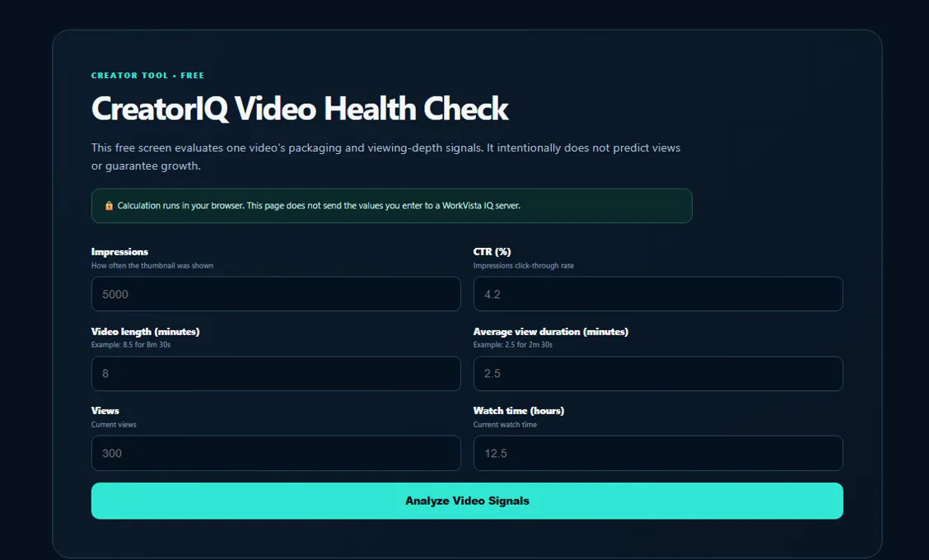
Task: Focus the CTR (%) input field
Action: (658, 294)
